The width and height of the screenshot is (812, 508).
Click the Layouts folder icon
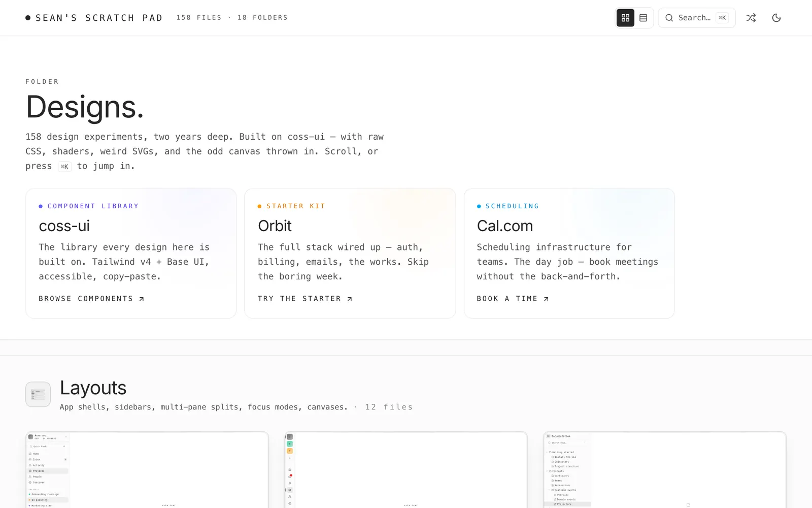tap(38, 394)
